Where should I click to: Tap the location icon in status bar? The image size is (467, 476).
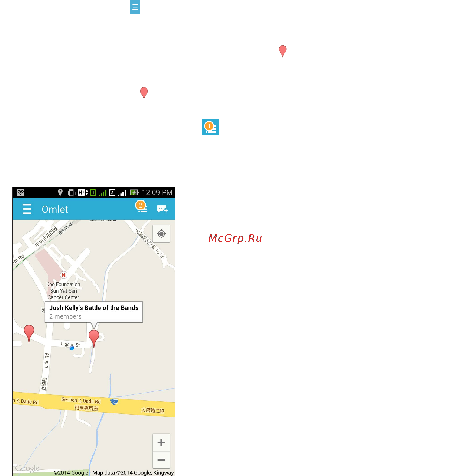(60, 192)
